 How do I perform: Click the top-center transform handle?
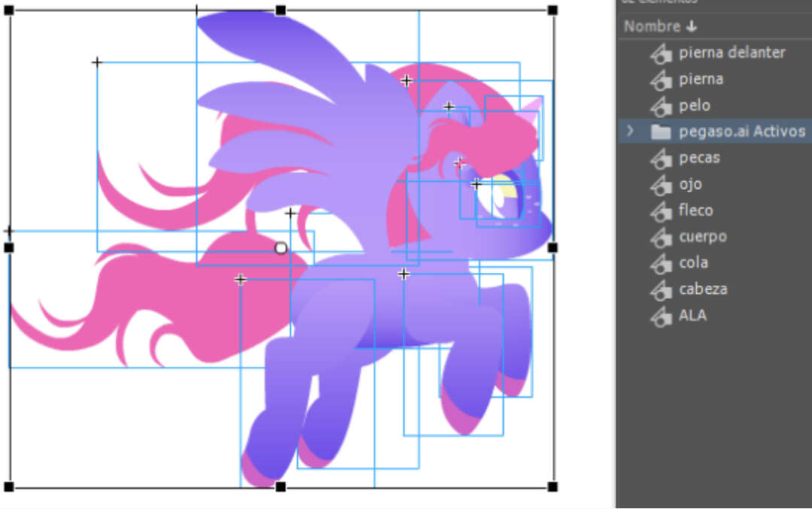click(280, 11)
